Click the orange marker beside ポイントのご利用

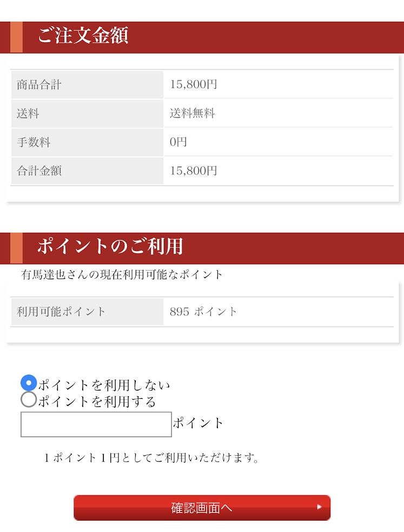[17, 248]
